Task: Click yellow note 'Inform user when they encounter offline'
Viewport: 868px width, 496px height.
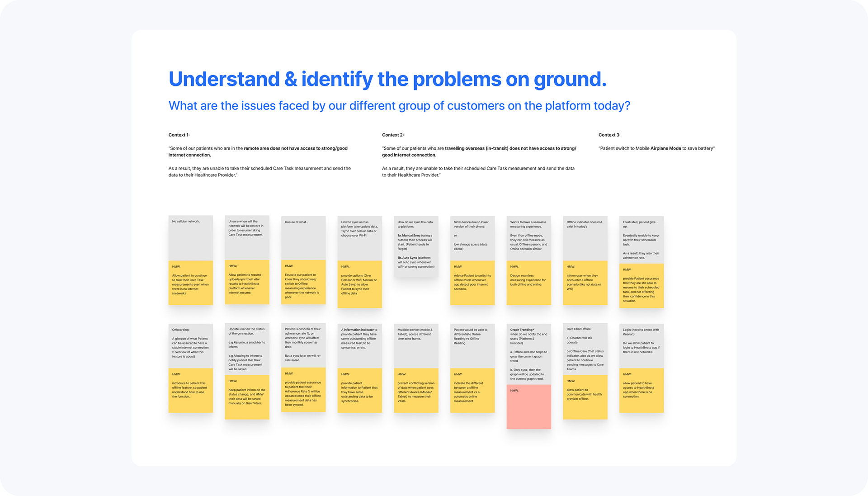Action: 585,282
